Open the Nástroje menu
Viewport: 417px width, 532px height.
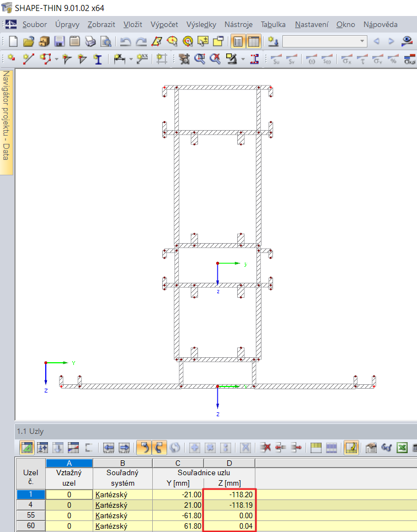click(x=238, y=24)
